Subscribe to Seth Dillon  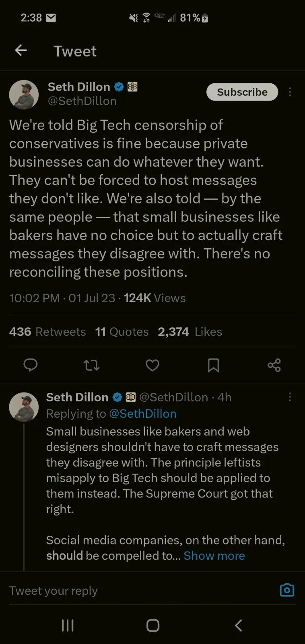pos(242,92)
